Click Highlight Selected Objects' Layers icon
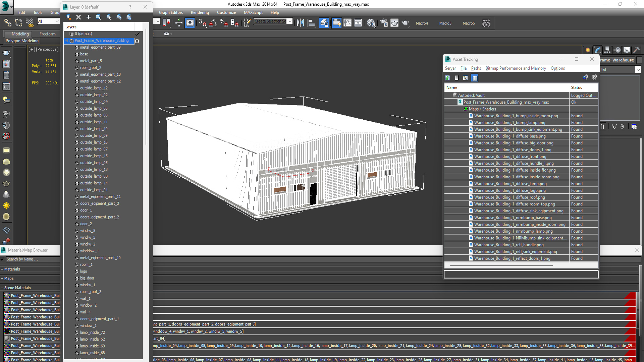Screen dimensions: 644x362 coord(109,17)
